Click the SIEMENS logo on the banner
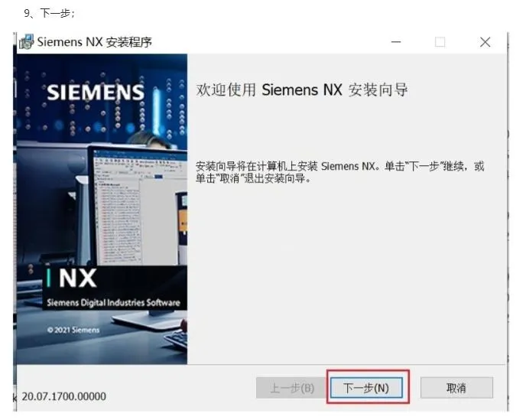Image resolution: width=526 pixels, height=420 pixels. coord(96,93)
